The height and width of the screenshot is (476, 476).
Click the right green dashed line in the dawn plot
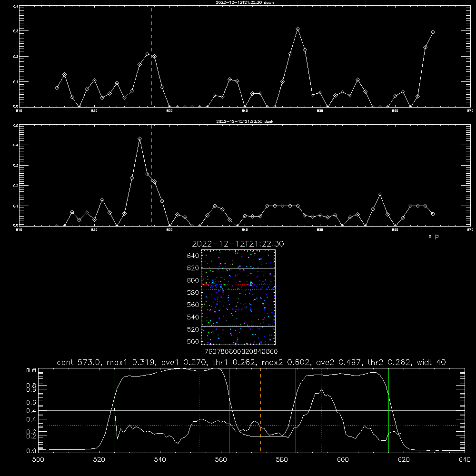(263, 57)
